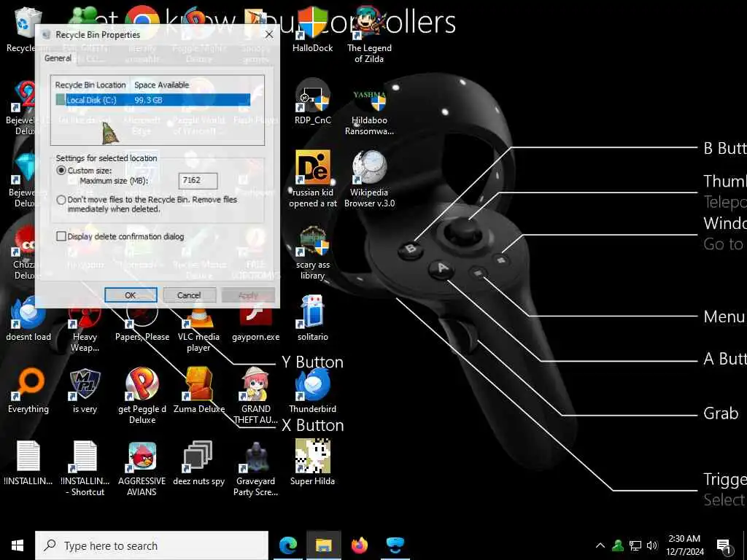Select the 'is very' shield icon
This screenshot has height=560, width=747.
tap(85, 391)
